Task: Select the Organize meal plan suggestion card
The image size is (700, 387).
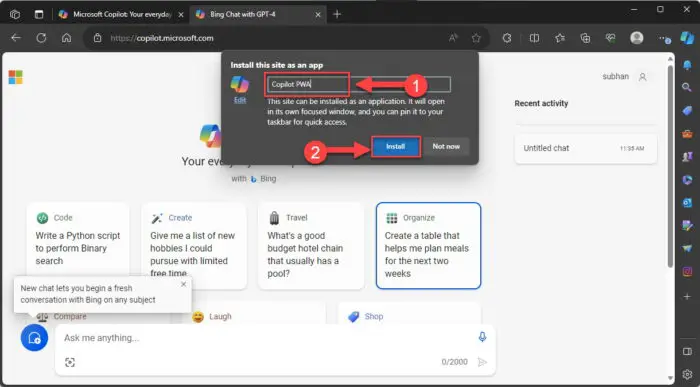Action: [428, 246]
